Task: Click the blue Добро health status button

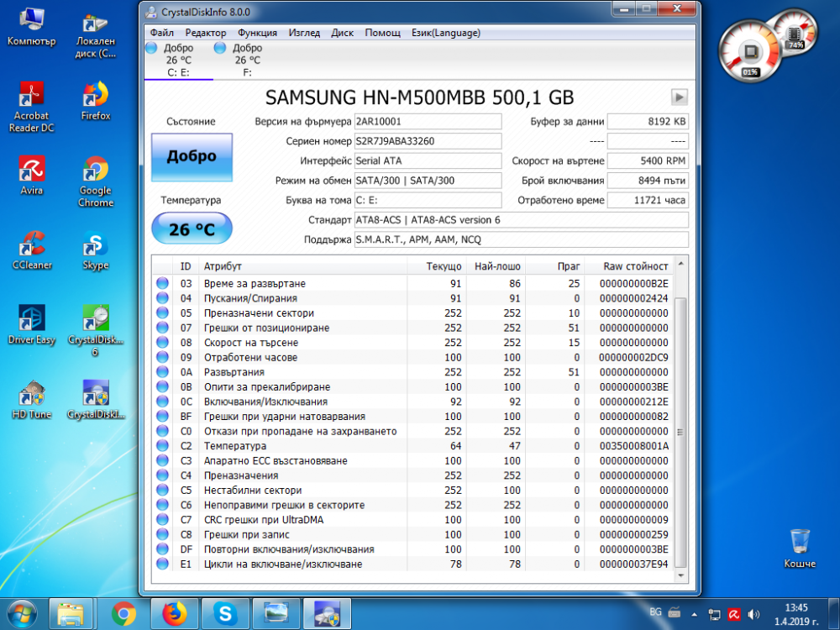Action: coord(192,156)
